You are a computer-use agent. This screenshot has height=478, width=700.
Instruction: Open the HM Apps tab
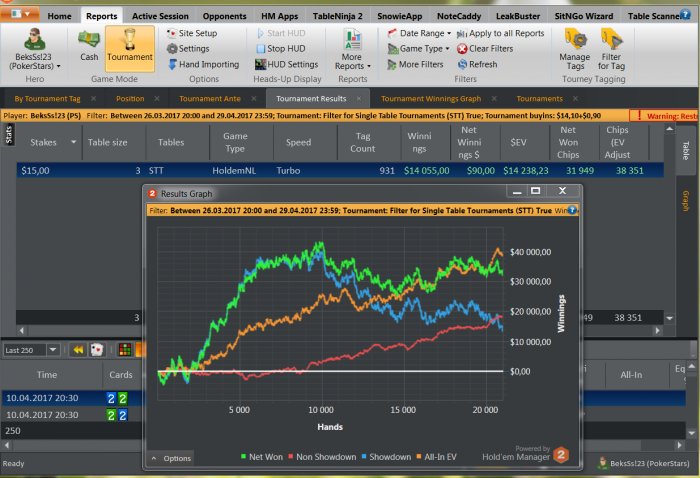pos(279,16)
